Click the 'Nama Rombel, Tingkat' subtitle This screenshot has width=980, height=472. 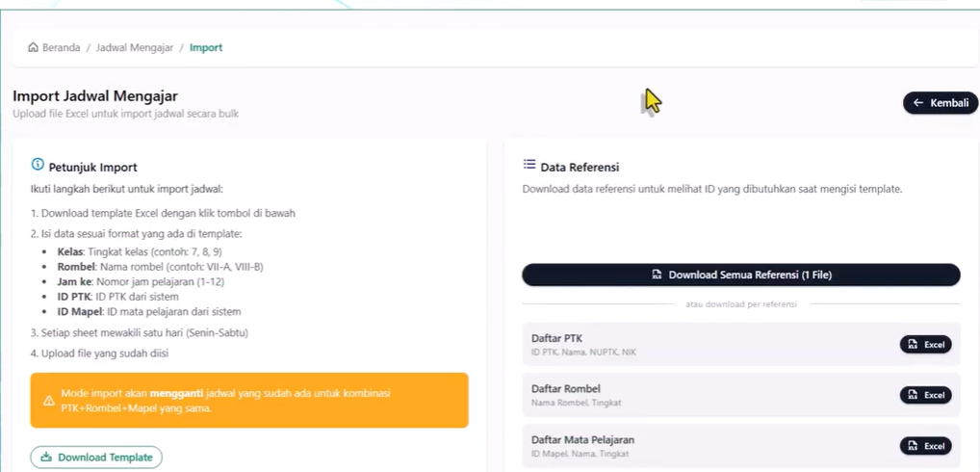click(x=577, y=404)
